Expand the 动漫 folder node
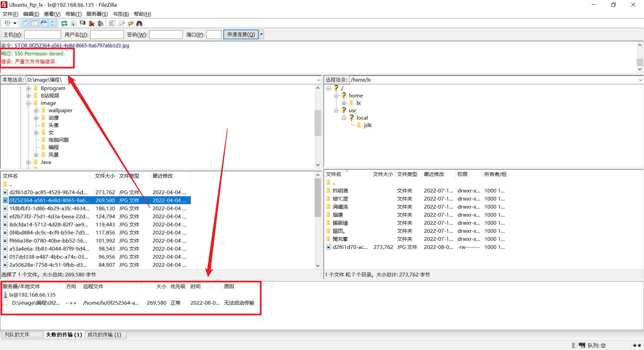644x350 pixels. click(x=36, y=118)
